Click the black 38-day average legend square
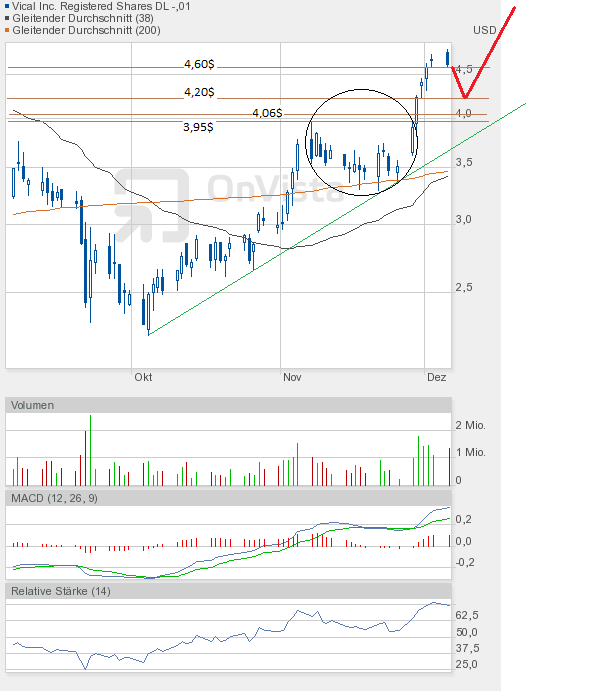 (9, 18)
